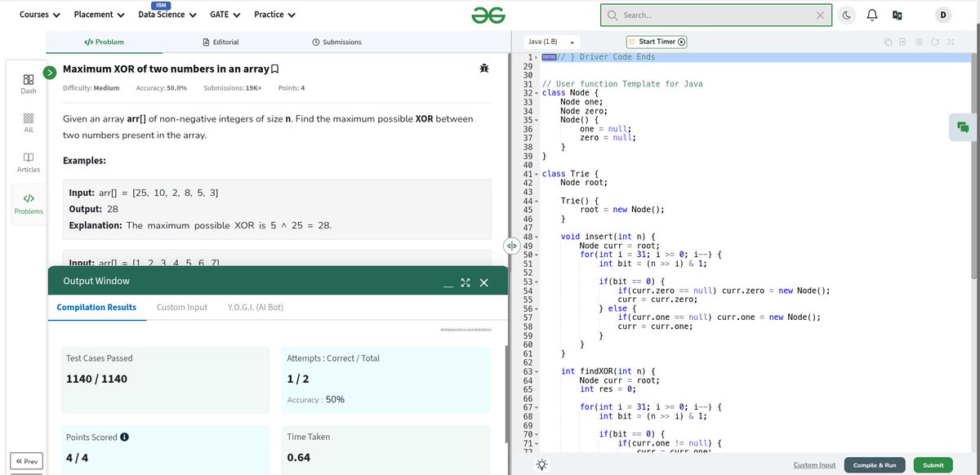Open the Placement dropdown
Viewport: 980px width, 475px height.
pyautogui.click(x=99, y=15)
